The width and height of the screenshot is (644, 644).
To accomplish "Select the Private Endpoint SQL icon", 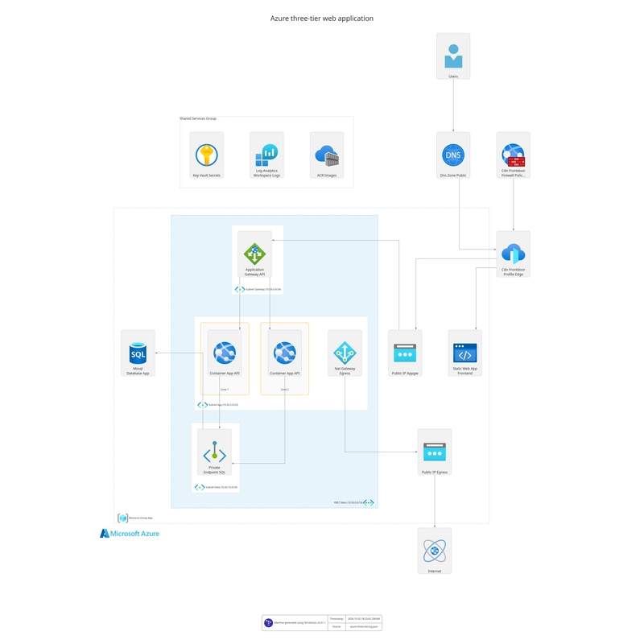I will click(x=214, y=452).
